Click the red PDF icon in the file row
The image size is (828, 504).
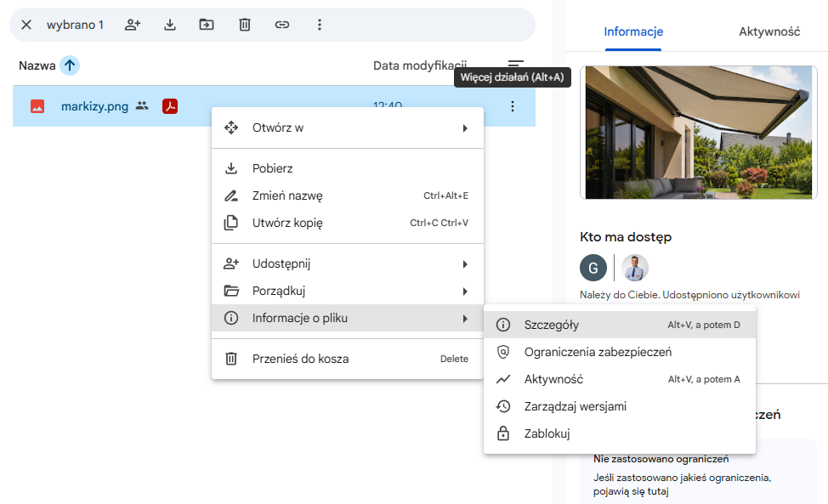[170, 106]
